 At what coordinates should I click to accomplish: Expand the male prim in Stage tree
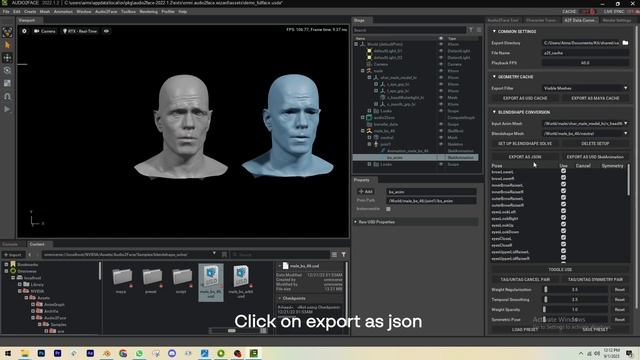362,71
